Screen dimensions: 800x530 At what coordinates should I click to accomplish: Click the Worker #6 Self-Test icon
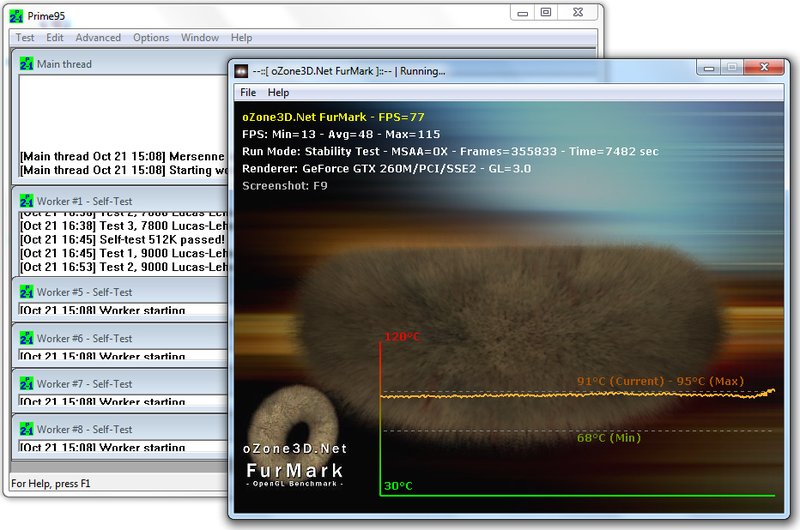(27, 339)
